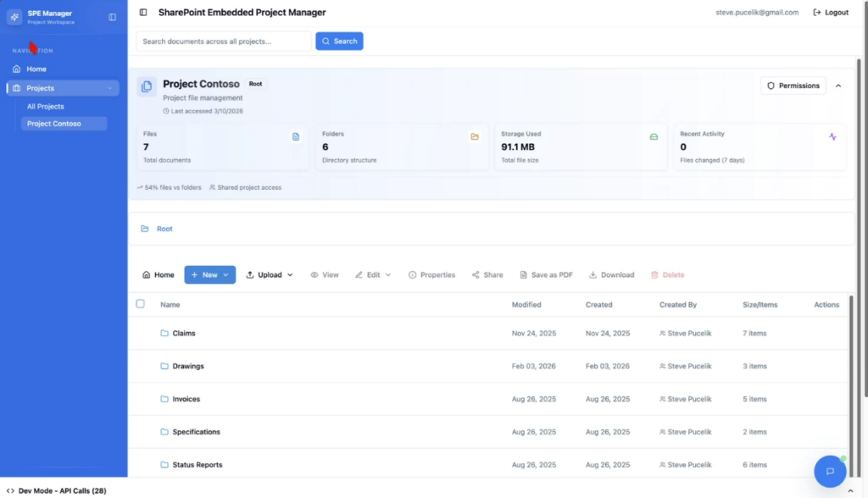Click the Permissions button
Viewport: 868px width, 498px height.
coord(793,86)
